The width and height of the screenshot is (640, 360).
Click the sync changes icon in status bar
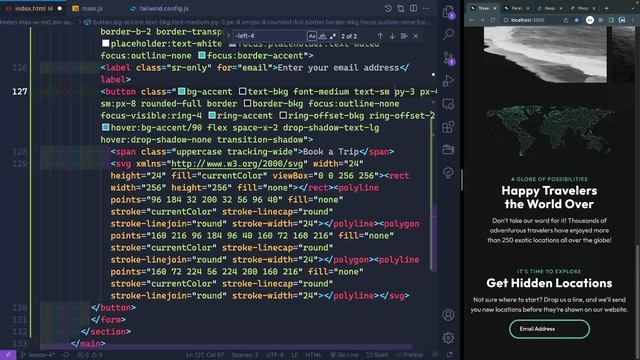coord(66,355)
